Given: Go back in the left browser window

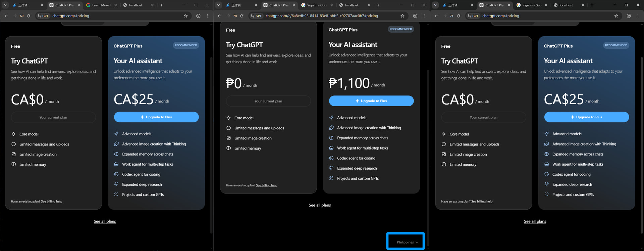Looking at the screenshot, I should 6,16.
